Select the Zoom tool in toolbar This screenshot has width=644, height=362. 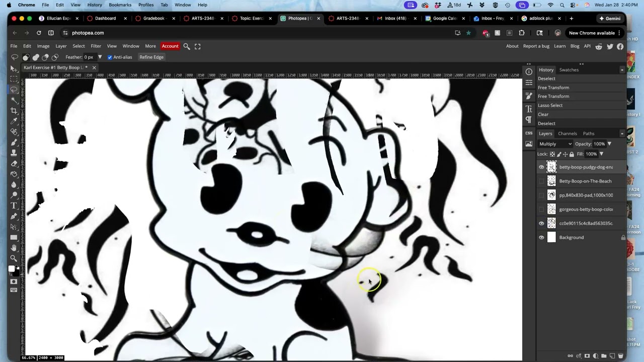(x=14, y=258)
